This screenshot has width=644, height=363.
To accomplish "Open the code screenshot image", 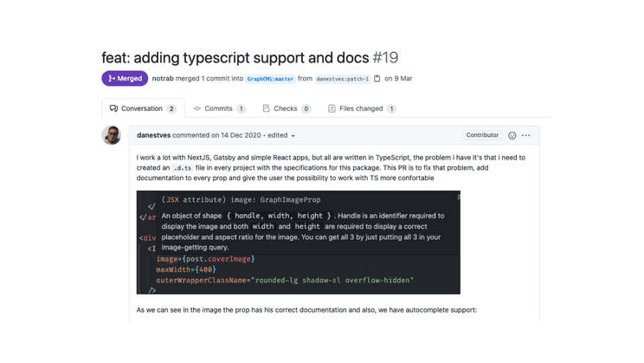I will [298, 243].
